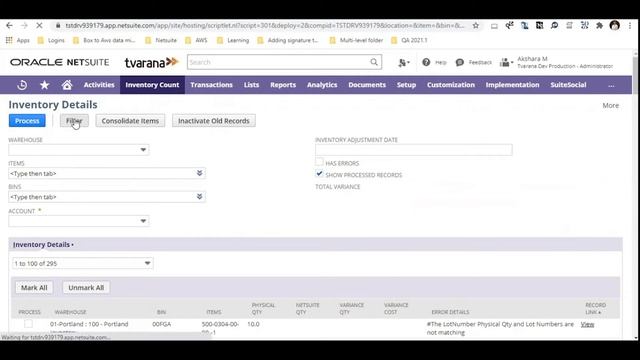Open the Learning bookmark folder
Image resolution: width=640 pixels, height=360 pixels.
pos(233,40)
